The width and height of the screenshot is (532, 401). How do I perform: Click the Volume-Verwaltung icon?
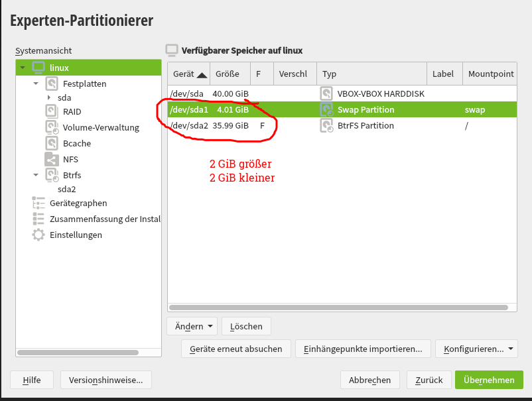click(52, 127)
